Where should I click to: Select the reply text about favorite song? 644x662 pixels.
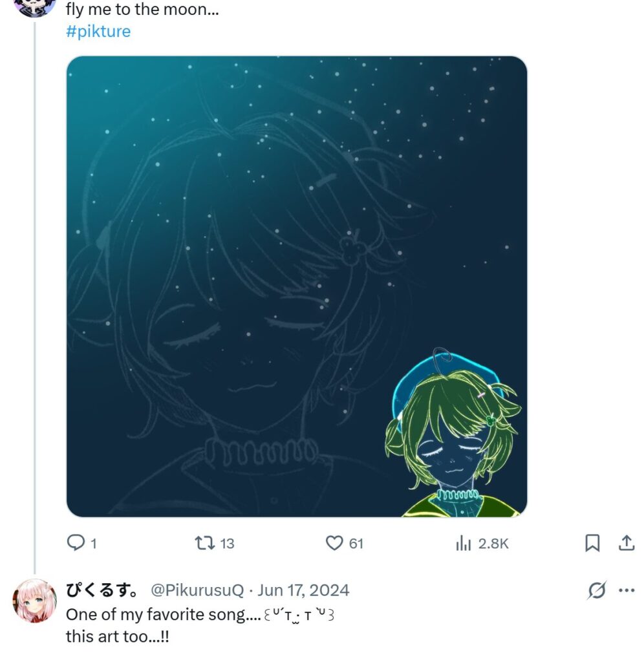pyautogui.click(x=200, y=625)
